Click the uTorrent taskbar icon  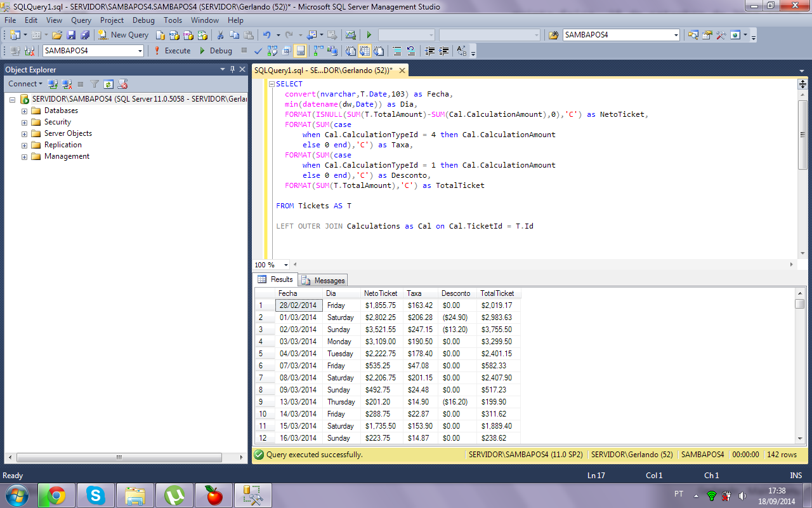click(x=174, y=495)
